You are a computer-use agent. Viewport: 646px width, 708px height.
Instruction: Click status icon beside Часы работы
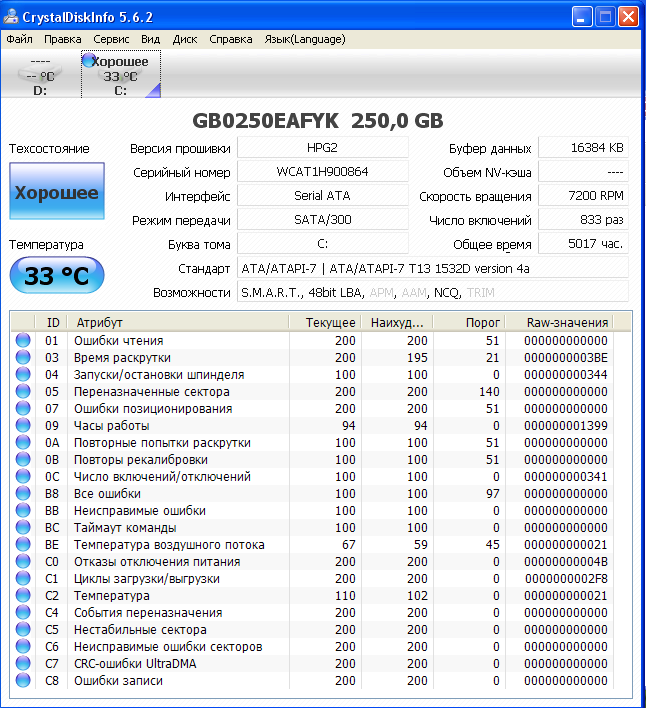point(23,426)
